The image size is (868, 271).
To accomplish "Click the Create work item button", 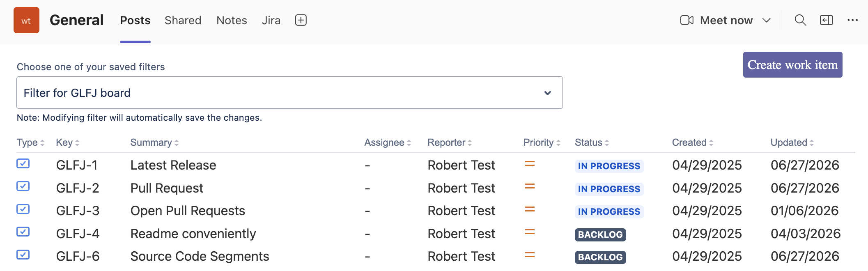I will tap(792, 64).
